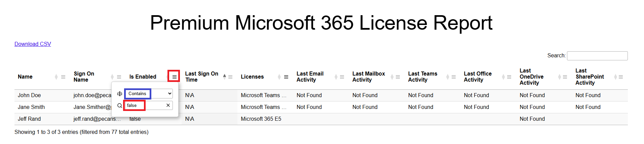
Task: Click the magnifier icon in the filter popup
Action: [x=120, y=106]
